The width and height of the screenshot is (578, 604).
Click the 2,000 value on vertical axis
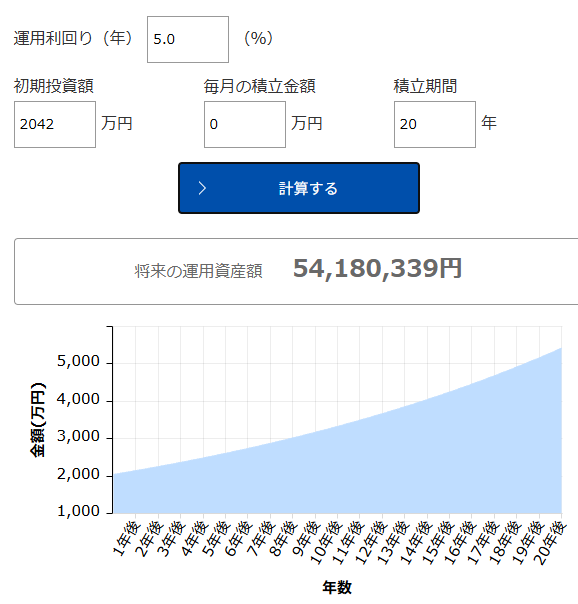(x=79, y=474)
